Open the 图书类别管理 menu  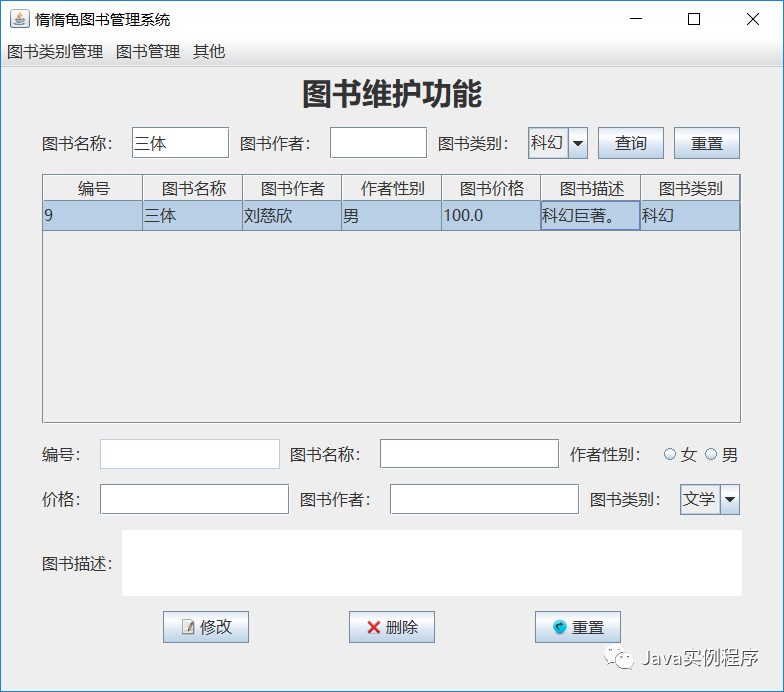(55, 52)
